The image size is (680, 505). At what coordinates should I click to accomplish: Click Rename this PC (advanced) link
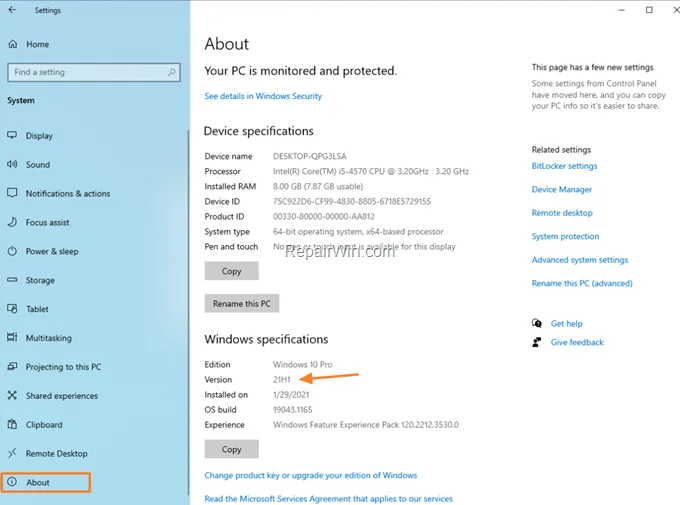tap(582, 283)
